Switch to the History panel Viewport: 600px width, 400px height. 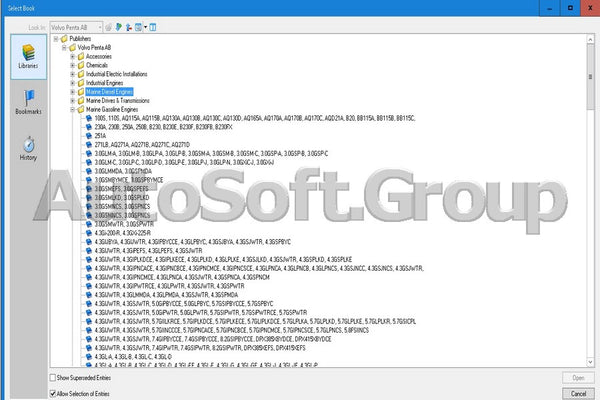pyautogui.click(x=29, y=149)
